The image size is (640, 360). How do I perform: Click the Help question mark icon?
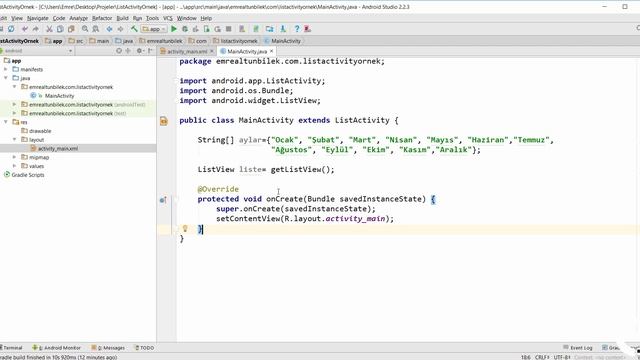297,29
